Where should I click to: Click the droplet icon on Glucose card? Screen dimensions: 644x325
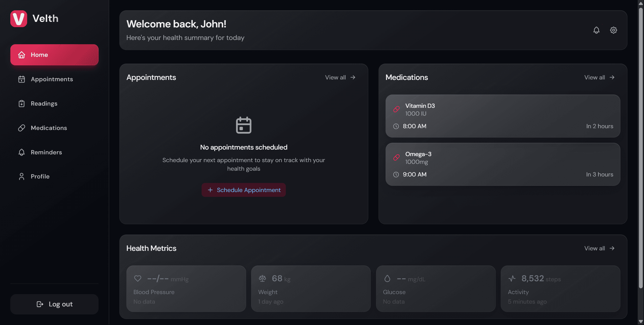387,278
